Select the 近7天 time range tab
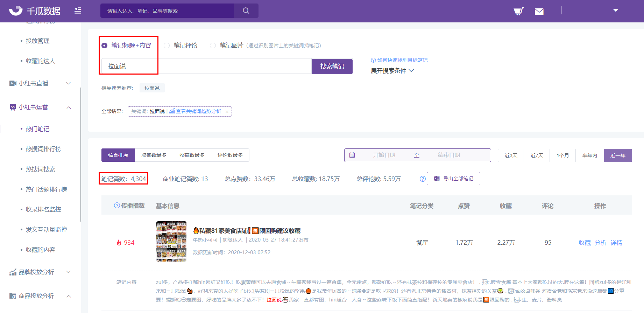The width and height of the screenshot is (644, 313). [537, 155]
